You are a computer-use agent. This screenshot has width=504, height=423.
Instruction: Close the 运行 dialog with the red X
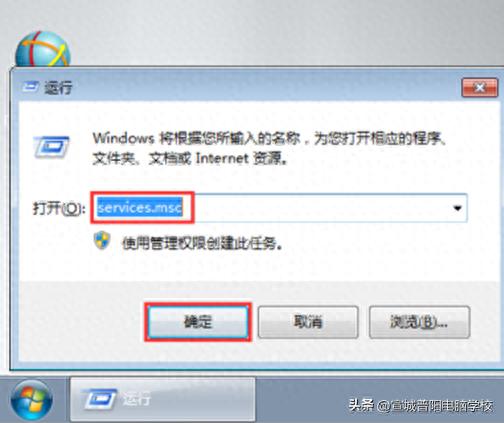(x=479, y=88)
